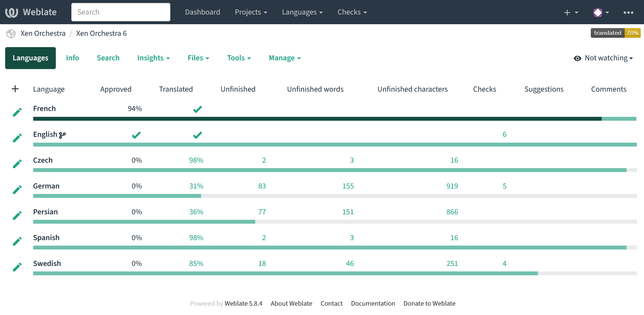Click the source-language branch icon next to English
644x315 pixels.
[x=62, y=135]
